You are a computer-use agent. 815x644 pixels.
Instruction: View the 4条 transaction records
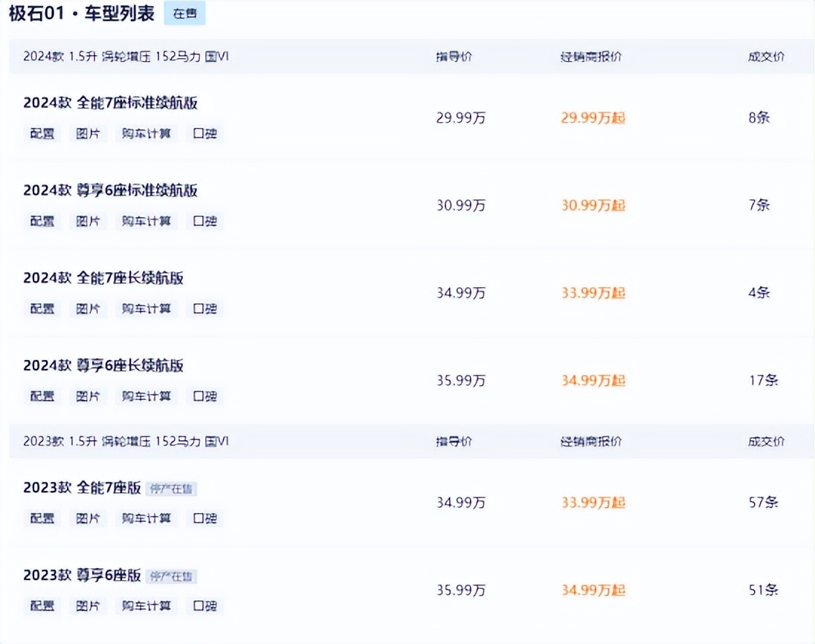tap(759, 293)
